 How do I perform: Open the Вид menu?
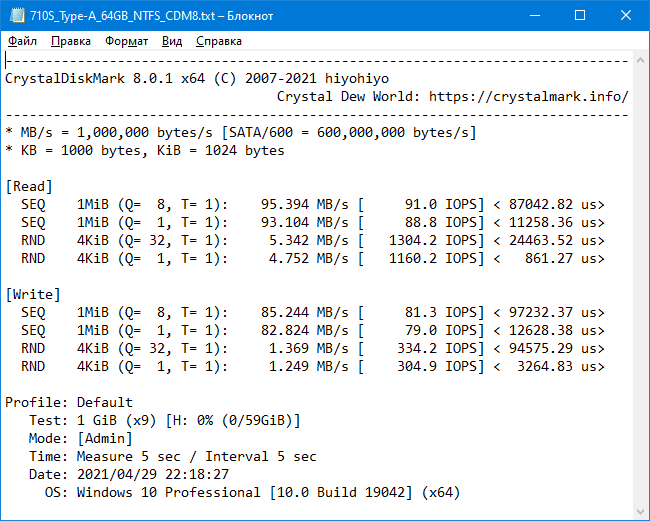coord(172,41)
